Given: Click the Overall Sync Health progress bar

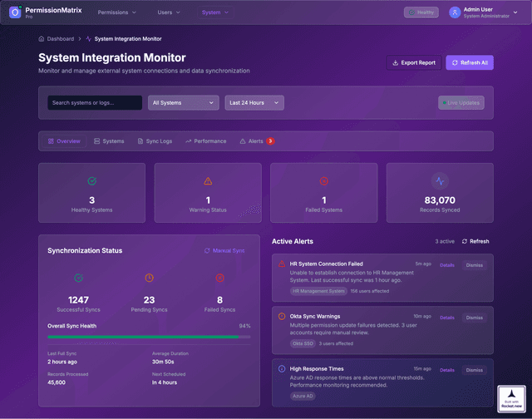Looking at the screenshot, I should (149, 338).
